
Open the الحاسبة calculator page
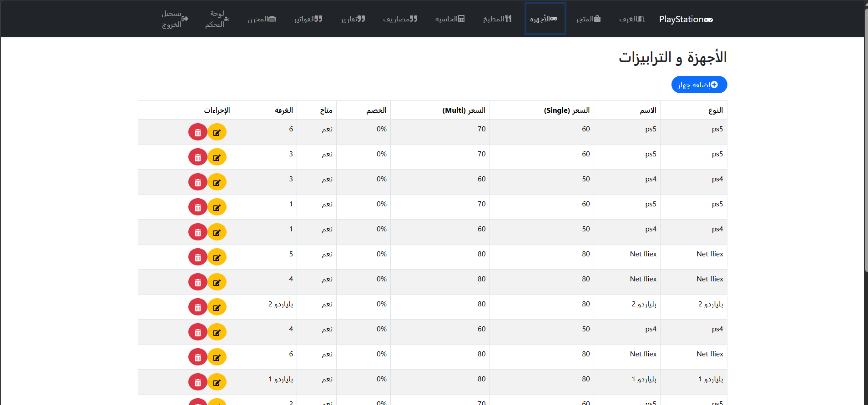(450, 19)
